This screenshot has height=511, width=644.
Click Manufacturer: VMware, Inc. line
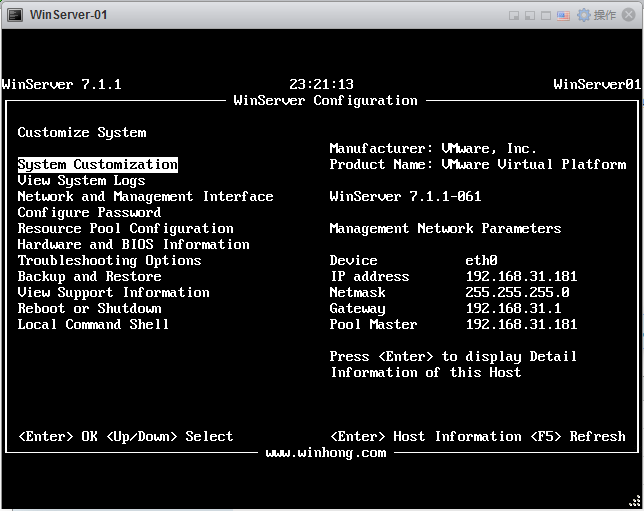(433, 148)
